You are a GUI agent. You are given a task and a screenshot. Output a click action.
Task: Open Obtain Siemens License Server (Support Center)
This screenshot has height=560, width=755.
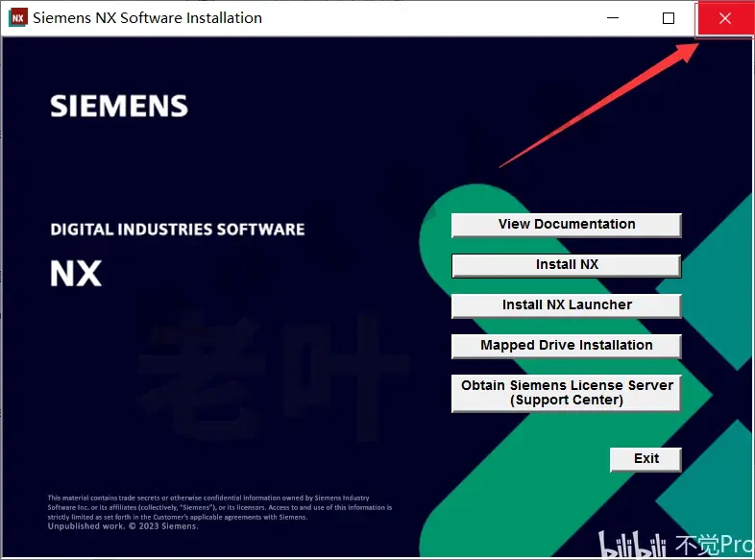pyautogui.click(x=567, y=393)
